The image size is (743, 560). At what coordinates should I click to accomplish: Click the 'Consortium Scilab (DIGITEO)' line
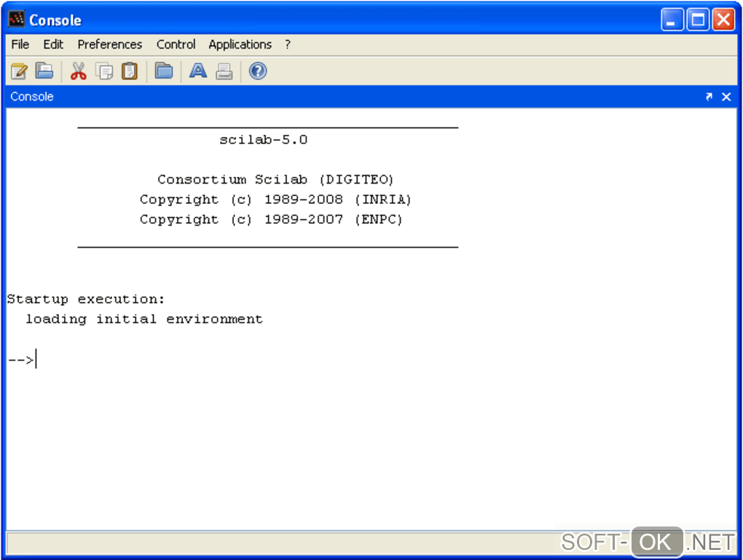276,180
